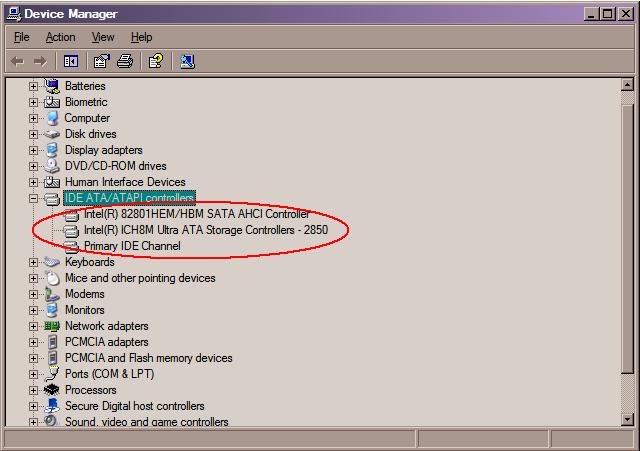This screenshot has height=451, width=640.
Task: Click the Forward arrow toolbar icon
Action: pyautogui.click(x=40, y=62)
